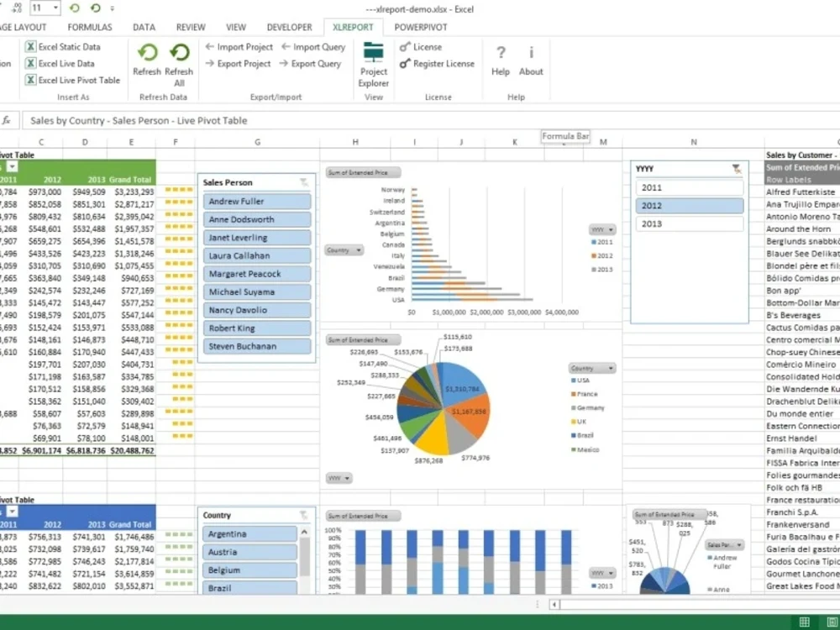Viewport: 840px width, 630px height.
Task: Open the DEVELOPER ribbon tab
Action: (x=289, y=28)
